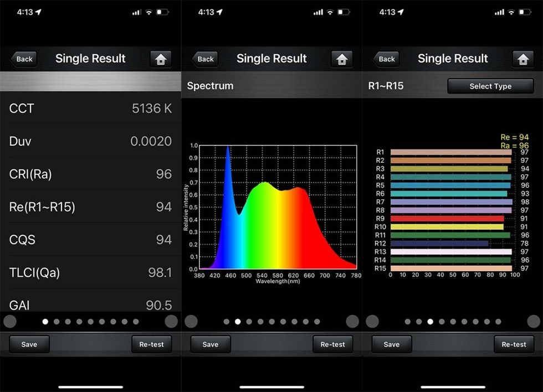
Task: Tap the left gray circle on the Spectrum screen
Action: click(x=191, y=322)
